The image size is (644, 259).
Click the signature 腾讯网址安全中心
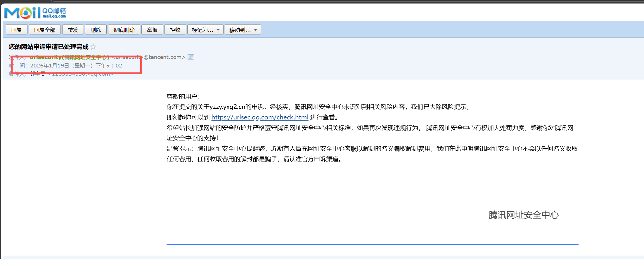pyautogui.click(x=524, y=215)
